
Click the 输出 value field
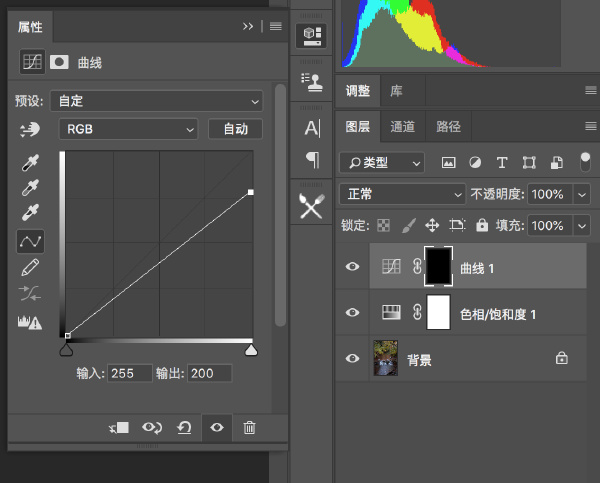point(208,373)
